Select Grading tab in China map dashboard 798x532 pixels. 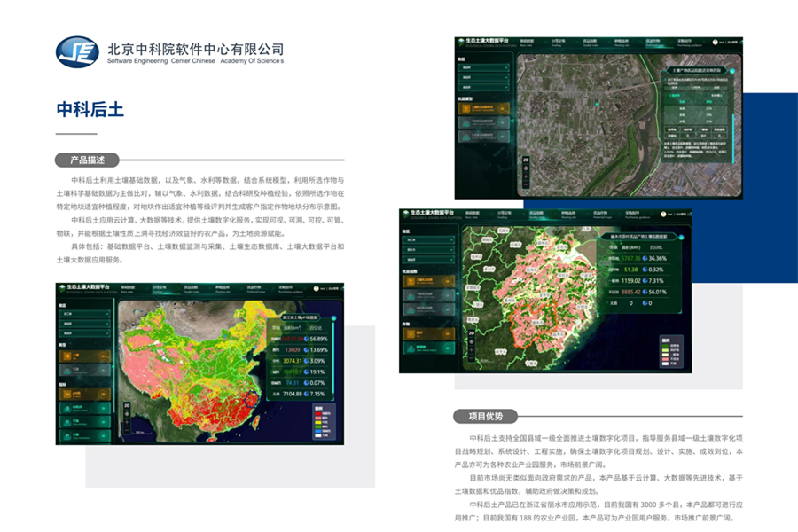[158, 288]
